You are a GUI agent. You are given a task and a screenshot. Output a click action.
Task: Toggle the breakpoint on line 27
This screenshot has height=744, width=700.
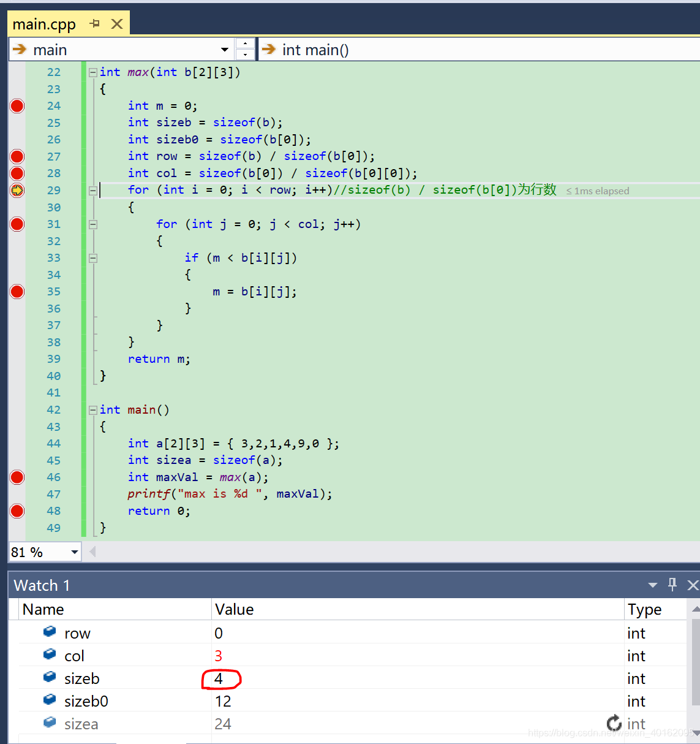[17, 156]
